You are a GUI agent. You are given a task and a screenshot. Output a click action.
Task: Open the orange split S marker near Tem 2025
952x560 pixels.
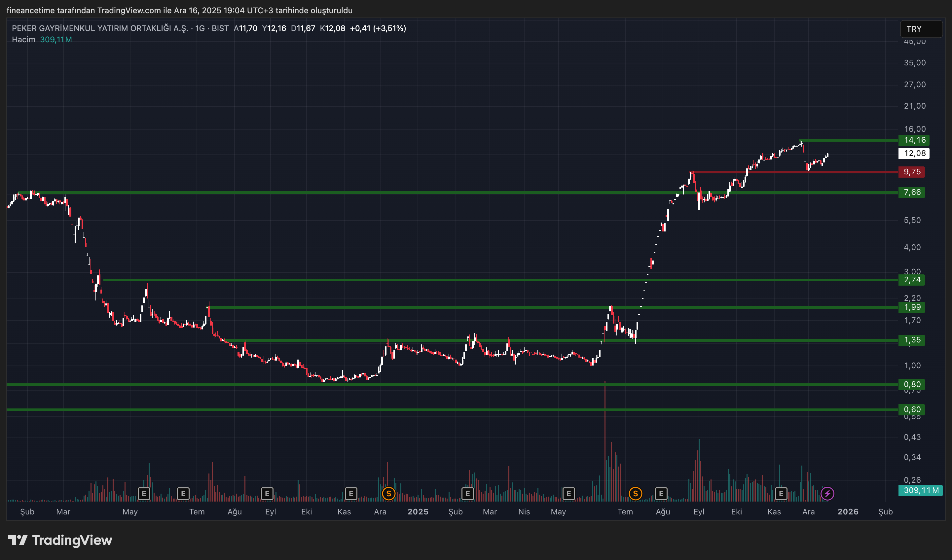[635, 493]
